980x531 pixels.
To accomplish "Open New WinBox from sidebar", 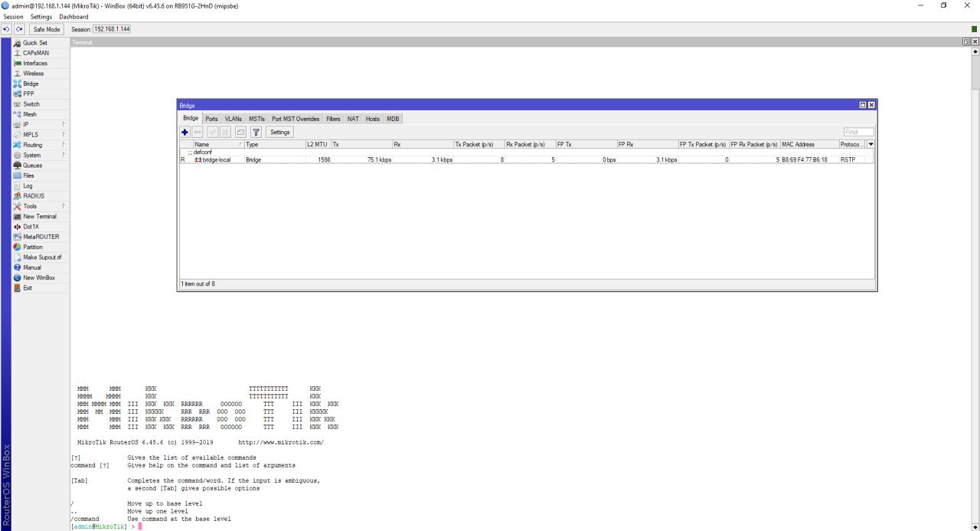I will (38, 277).
